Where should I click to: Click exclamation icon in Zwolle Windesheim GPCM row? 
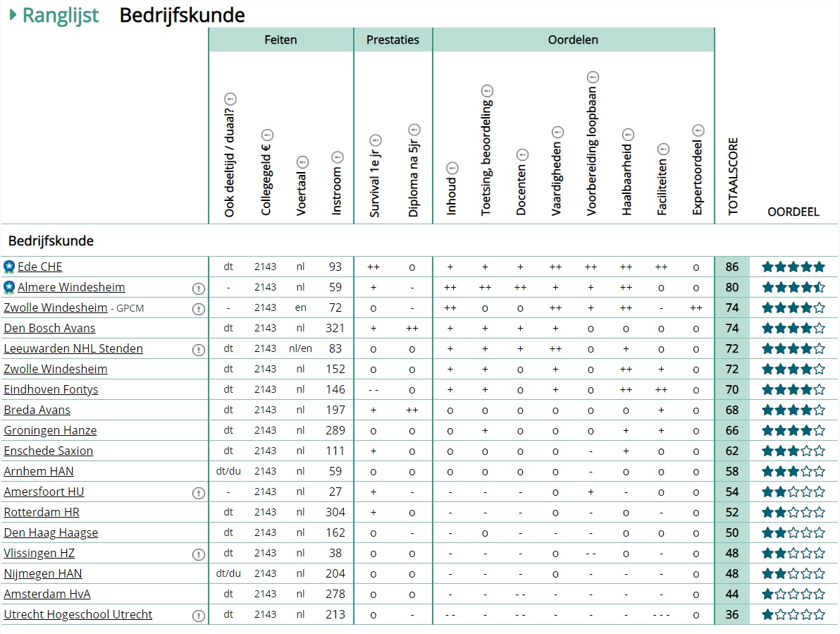pyautogui.click(x=198, y=309)
